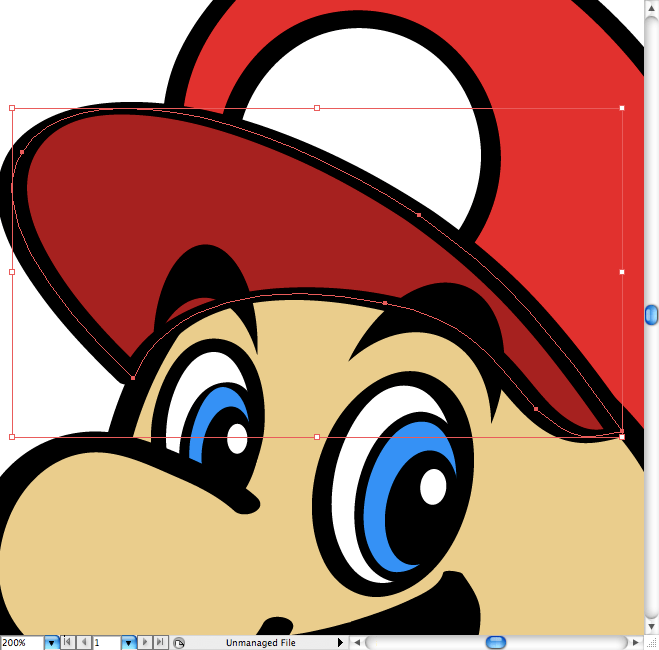Click the Unmanaged File status text
Screen dimensions: 659x650
click(261, 642)
